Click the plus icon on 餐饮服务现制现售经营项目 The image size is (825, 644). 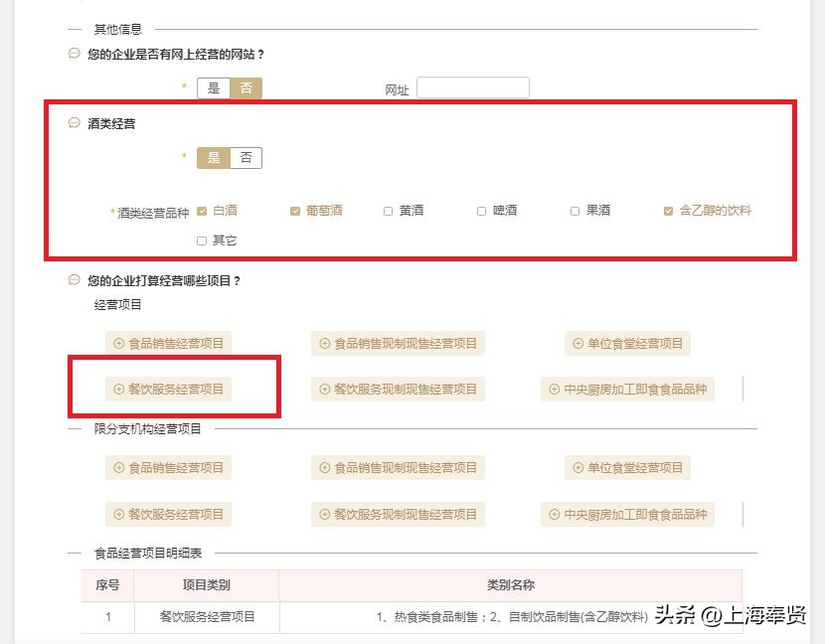[325, 390]
